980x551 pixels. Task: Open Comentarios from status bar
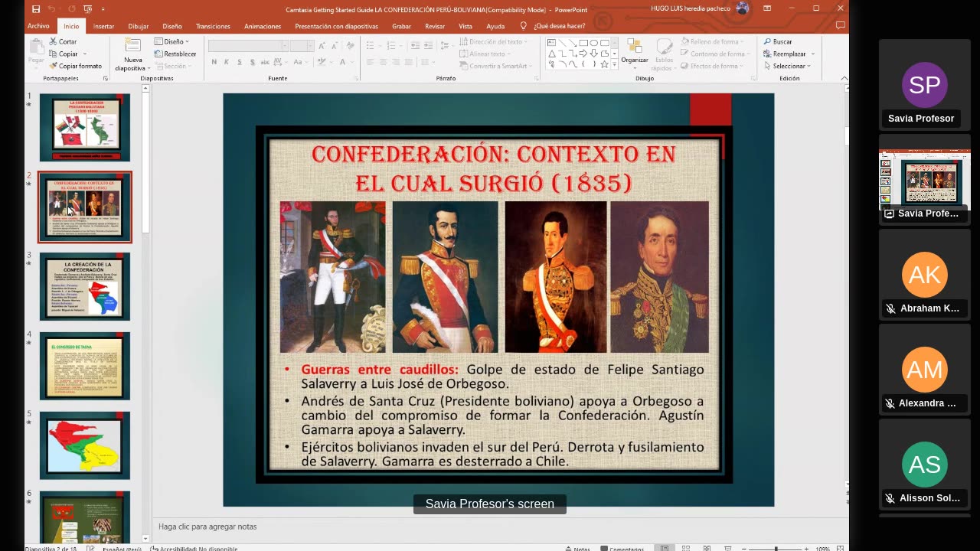pos(622,548)
